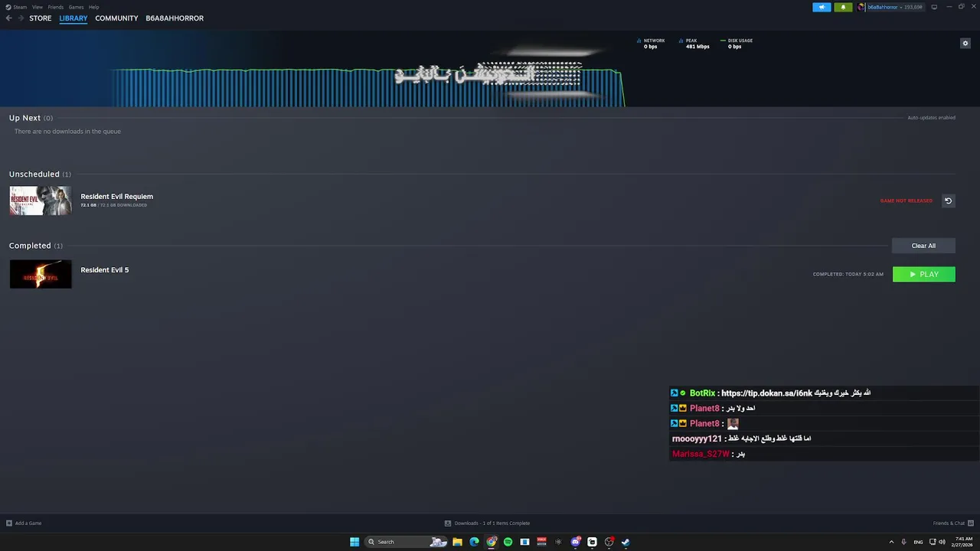Screen dimensions: 980x551
Task: Switch to the STORE tab
Action: tap(41, 18)
